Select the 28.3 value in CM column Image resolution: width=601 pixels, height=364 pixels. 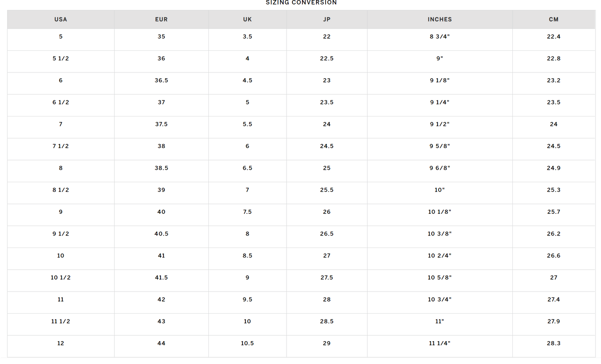coord(554,344)
